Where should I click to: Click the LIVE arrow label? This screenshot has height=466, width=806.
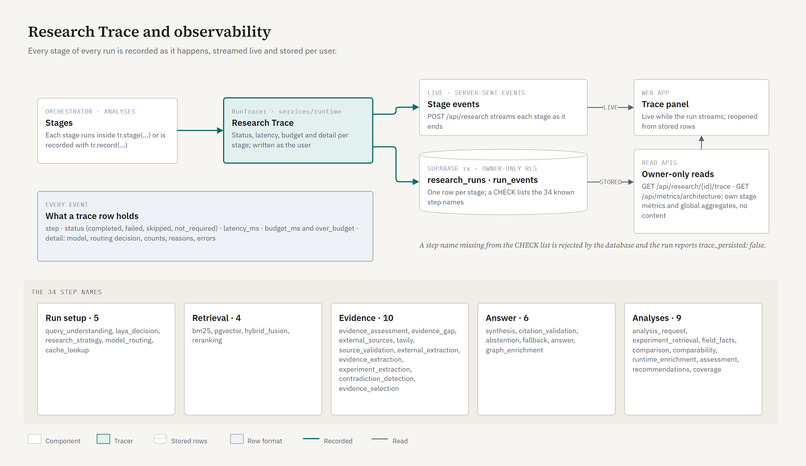point(610,107)
